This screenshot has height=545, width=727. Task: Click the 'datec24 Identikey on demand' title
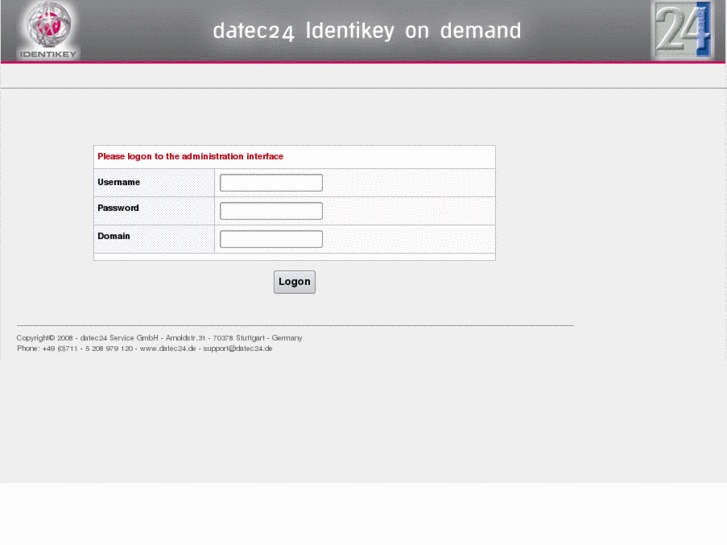click(x=367, y=31)
